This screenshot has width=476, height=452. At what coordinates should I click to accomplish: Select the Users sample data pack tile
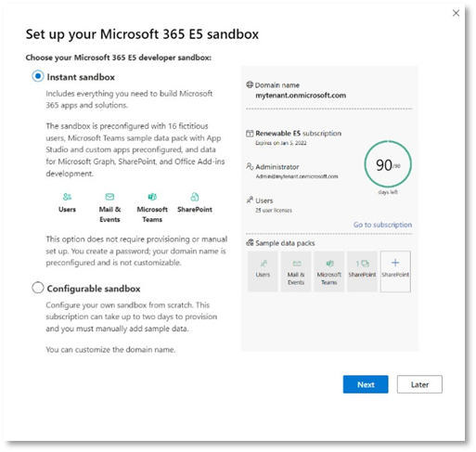tap(263, 271)
